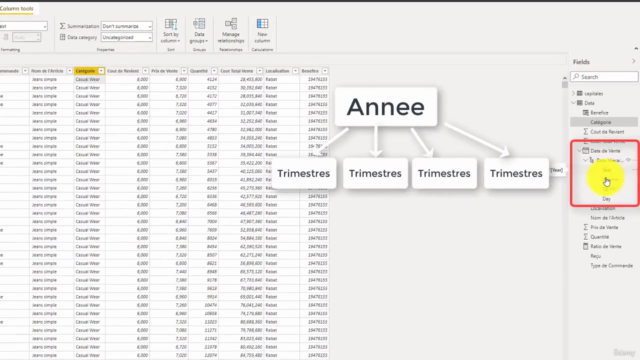The height and width of the screenshot is (360, 640).
Task: Select the Nom de l'Article field
Action: point(607,218)
